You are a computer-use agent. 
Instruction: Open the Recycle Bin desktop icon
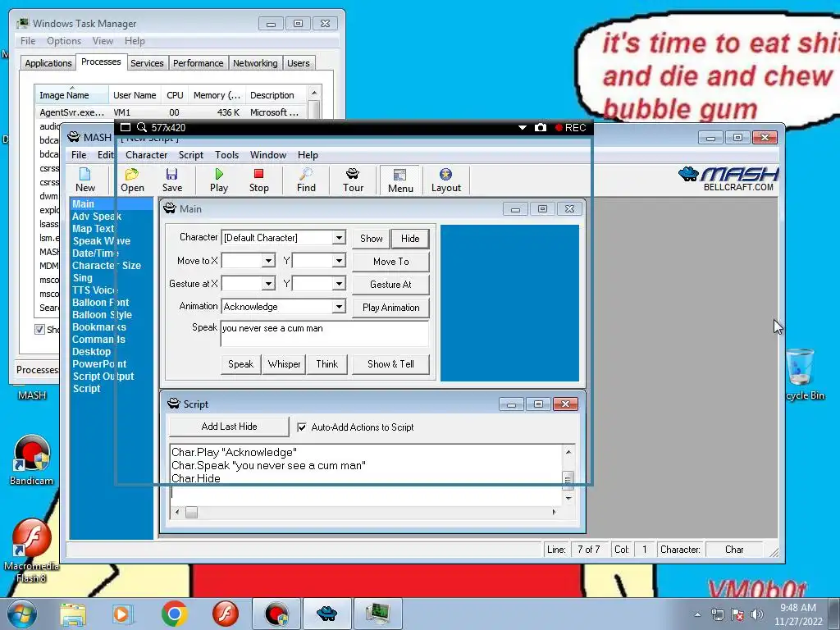(802, 374)
